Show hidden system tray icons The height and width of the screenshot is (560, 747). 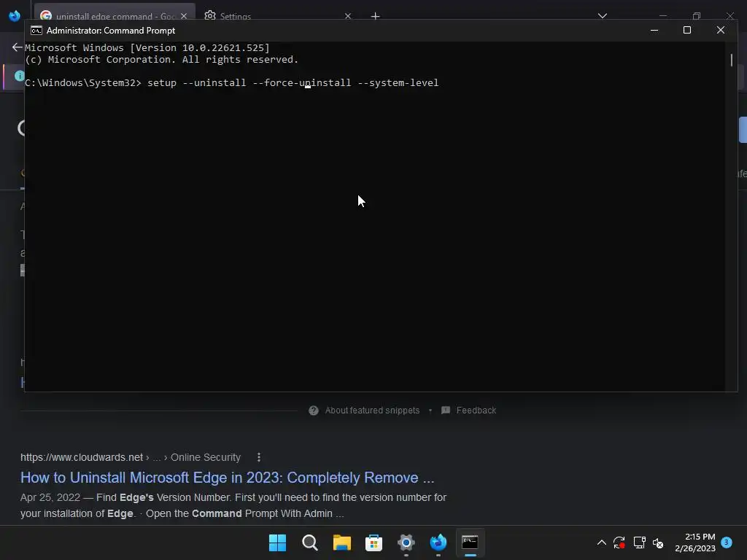pyautogui.click(x=602, y=542)
